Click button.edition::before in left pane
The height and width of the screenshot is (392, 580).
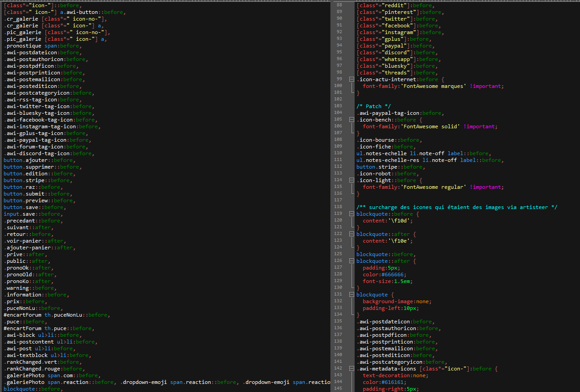point(40,174)
